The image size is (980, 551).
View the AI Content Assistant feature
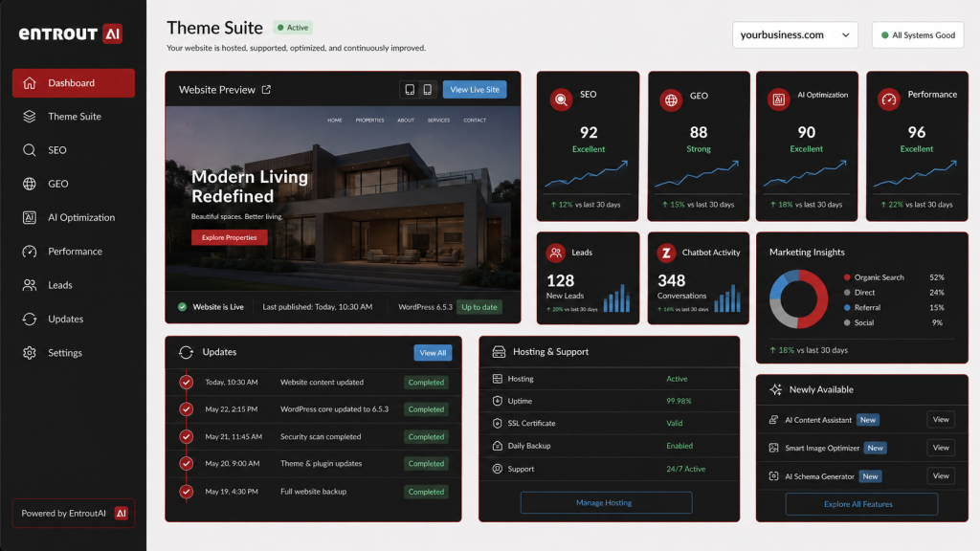(941, 420)
